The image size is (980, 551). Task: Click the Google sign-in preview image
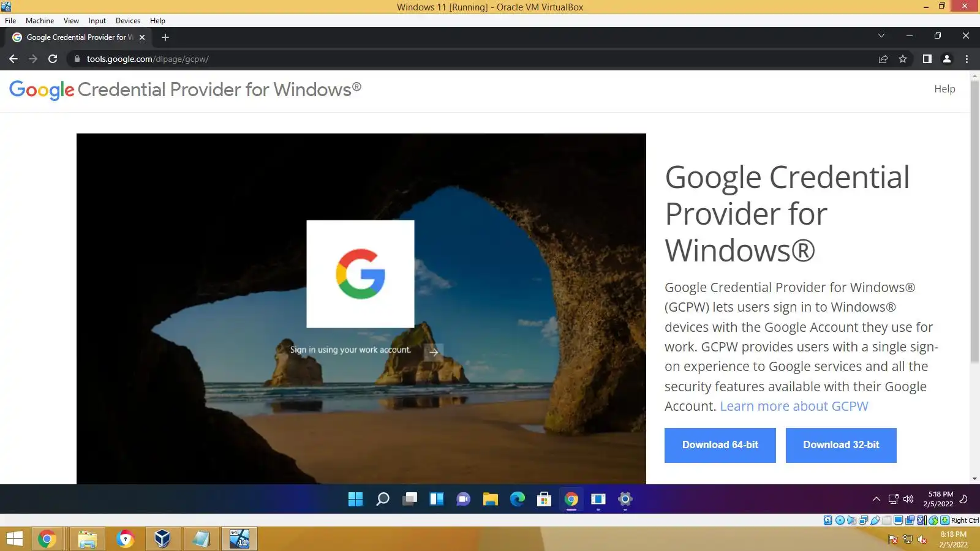pyautogui.click(x=361, y=309)
